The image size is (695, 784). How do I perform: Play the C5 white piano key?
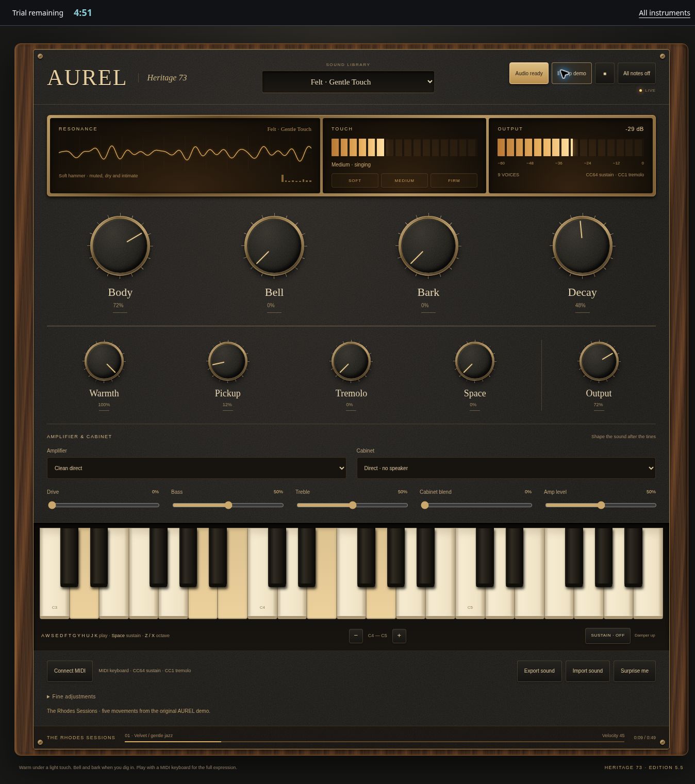[470, 600]
